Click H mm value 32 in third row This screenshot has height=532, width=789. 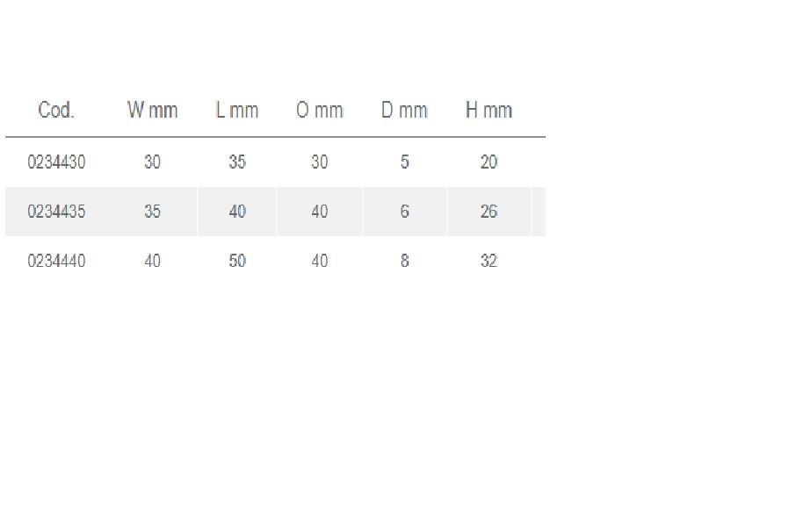pyautogui.click(x=489, y=261)
